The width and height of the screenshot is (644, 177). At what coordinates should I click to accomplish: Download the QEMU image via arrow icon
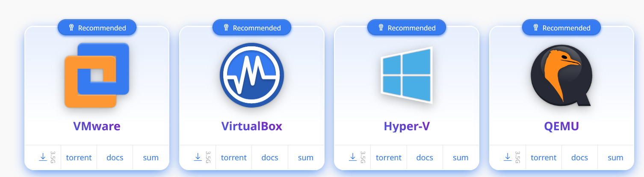508,157
